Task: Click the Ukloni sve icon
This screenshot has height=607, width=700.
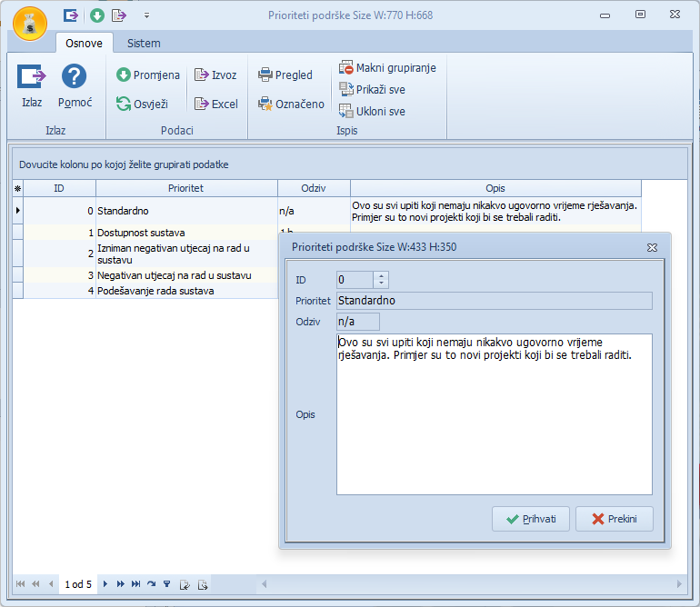Action: (x=345, y=112)
